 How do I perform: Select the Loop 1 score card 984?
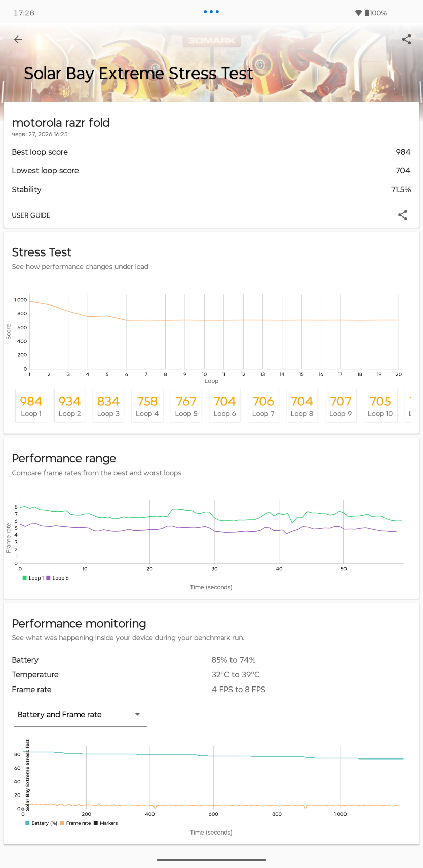coord(31,406)
